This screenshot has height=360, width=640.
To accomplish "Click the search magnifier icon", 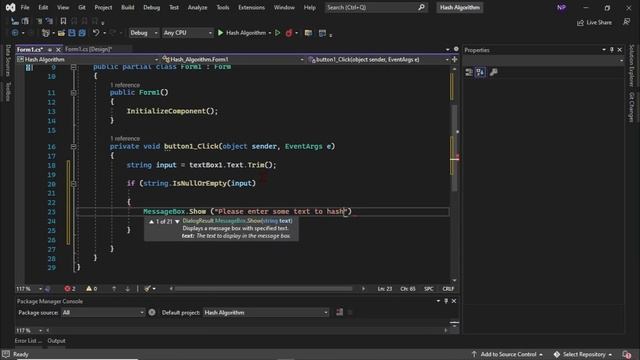I will (421, 7).
